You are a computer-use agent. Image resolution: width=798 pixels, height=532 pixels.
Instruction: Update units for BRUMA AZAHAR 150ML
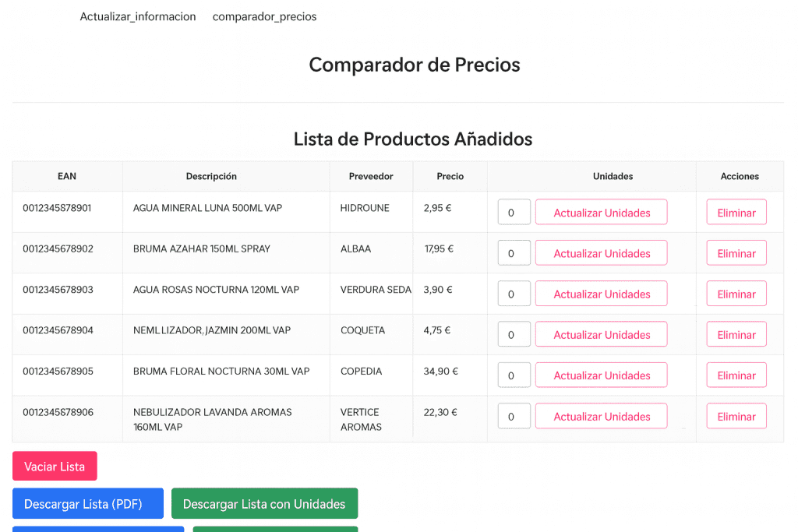(x=601, y=253)
